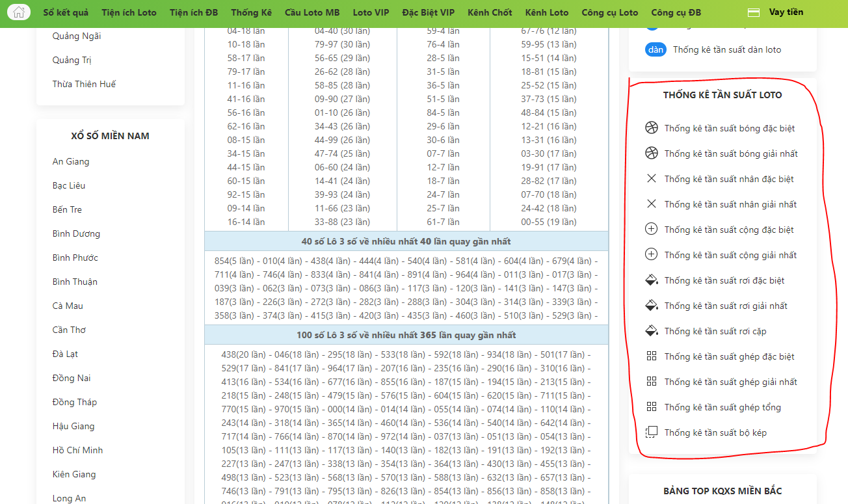
Task: Click the grid icon for ghép đặc biệt
Action: (x=652, y=356)
